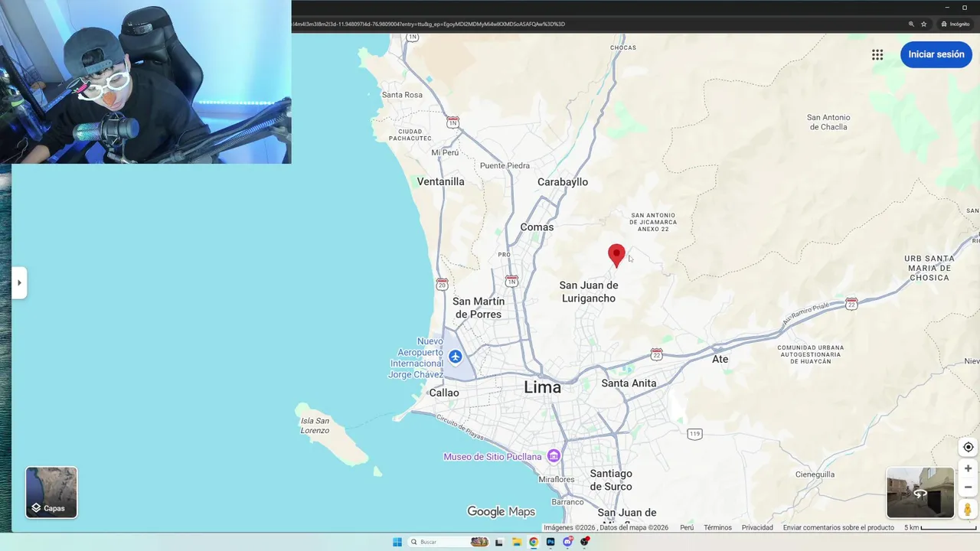Screen dimensions: 980x551
Task: Open the Términos link
Action: pos(717,527)
